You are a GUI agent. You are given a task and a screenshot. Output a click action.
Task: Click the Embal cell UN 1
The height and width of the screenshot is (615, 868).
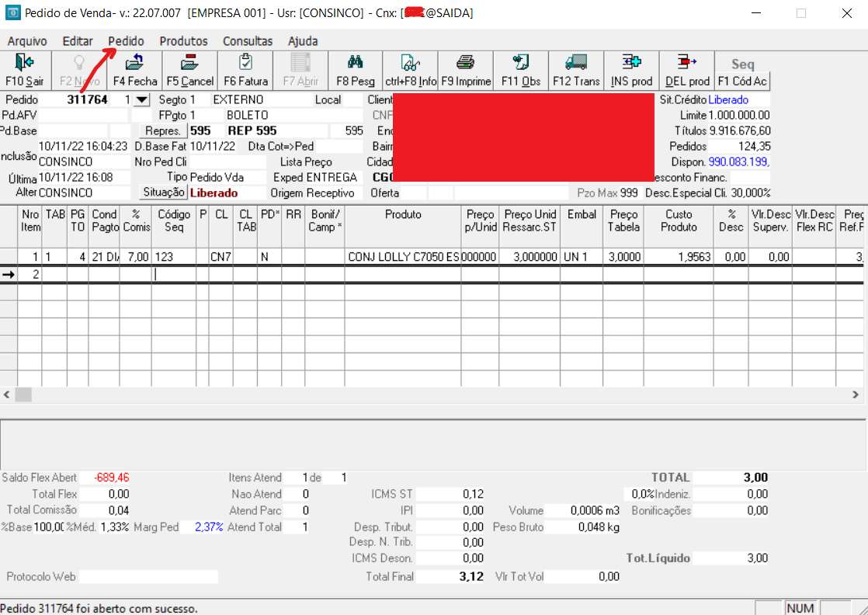click(x=582, y=257)
